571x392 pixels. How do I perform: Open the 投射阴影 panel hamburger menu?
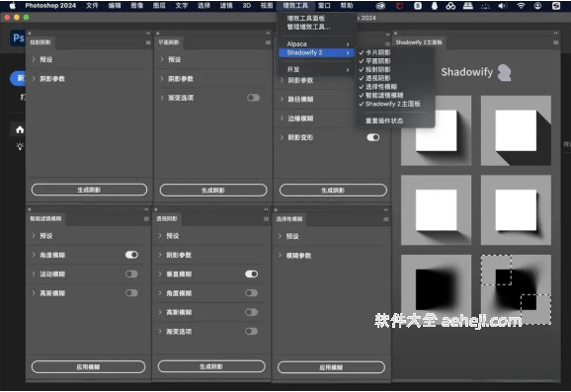click(148, 42)
